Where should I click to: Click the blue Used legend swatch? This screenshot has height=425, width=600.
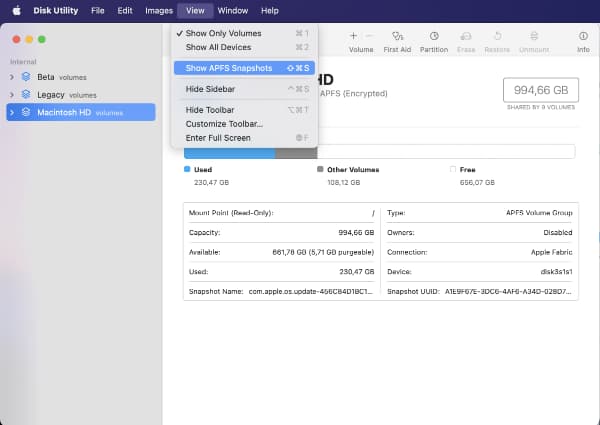point(187,169)
